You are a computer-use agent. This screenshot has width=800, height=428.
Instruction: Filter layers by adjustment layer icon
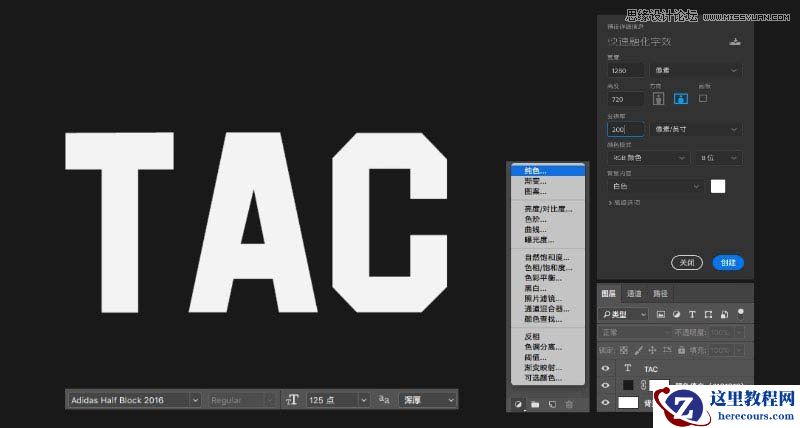click(x=677, y=314)
